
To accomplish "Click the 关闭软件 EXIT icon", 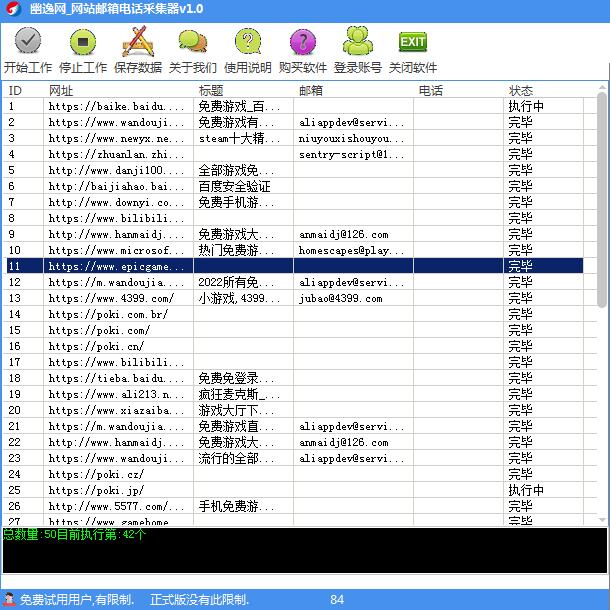I will point(412,42).
